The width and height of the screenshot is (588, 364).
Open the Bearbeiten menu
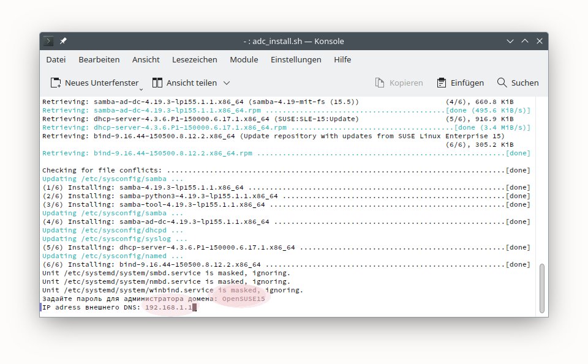coord(99,59)
